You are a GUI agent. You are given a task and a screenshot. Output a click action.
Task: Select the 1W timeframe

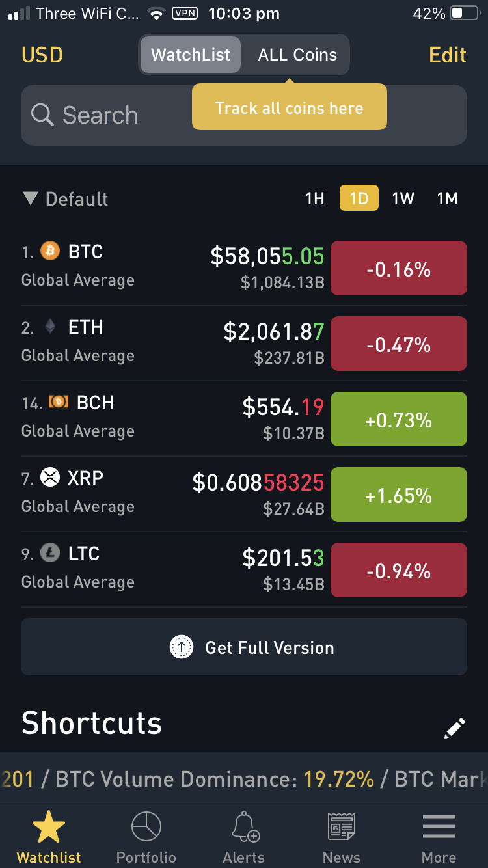coord(403,198)
